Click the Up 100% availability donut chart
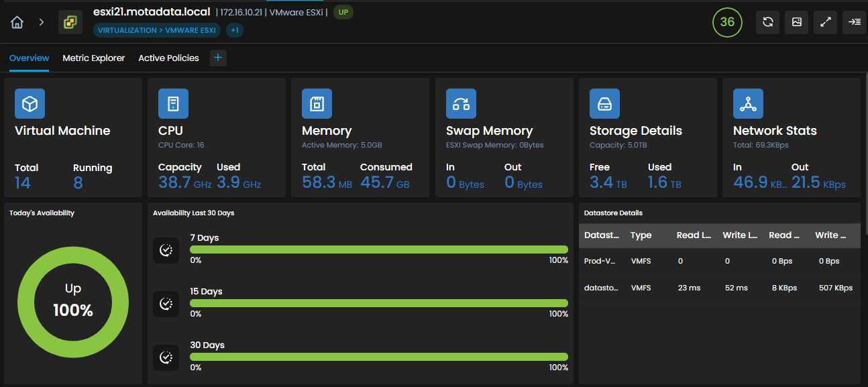Viewport: 868px width, 387px height. [x=73, y=302]
